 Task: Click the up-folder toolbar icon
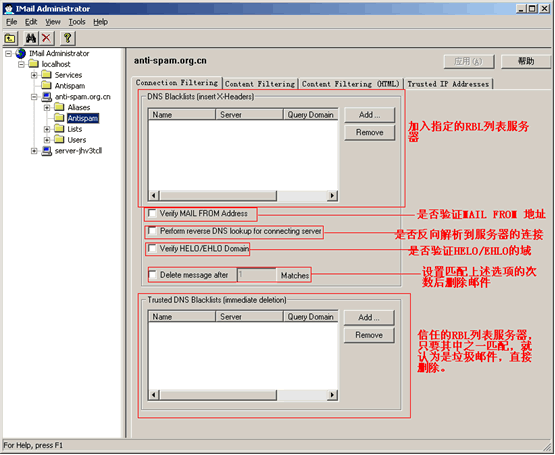(x=10, y=38)
